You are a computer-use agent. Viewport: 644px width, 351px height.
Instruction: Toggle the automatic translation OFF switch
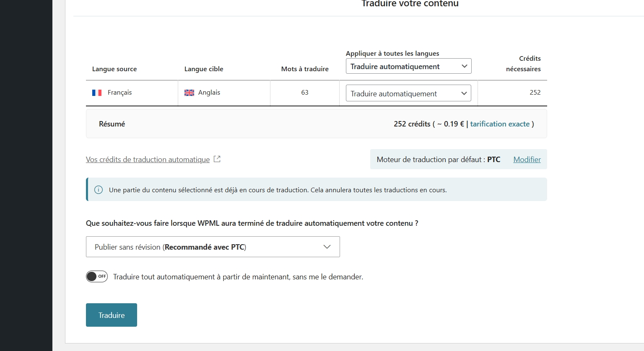tap(97, 276)
